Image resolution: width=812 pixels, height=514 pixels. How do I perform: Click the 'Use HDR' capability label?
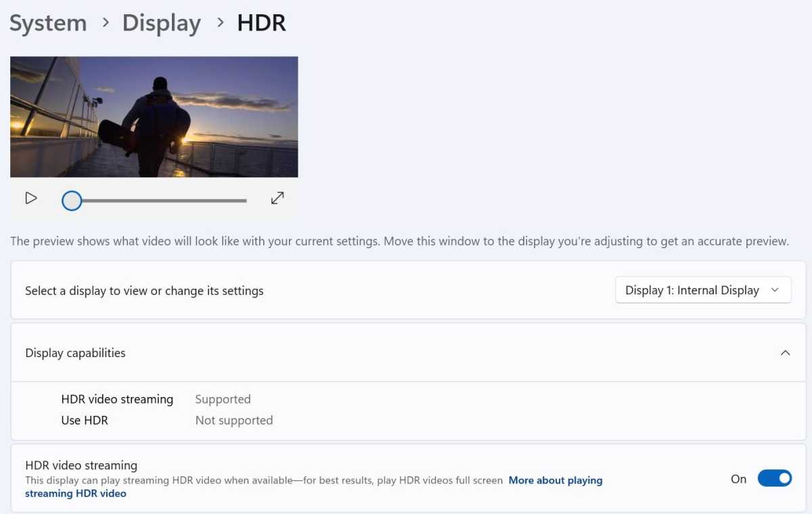pos(85,420)
